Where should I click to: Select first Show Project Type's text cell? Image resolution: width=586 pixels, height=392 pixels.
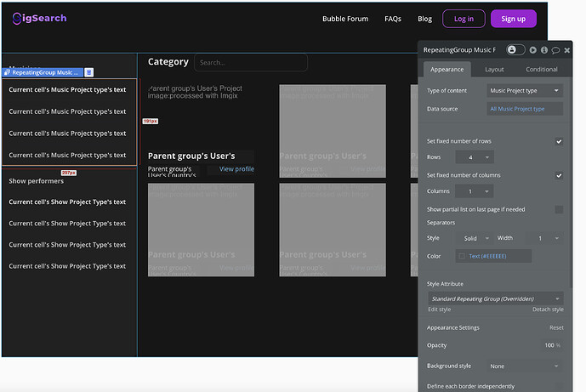point(67,202)
